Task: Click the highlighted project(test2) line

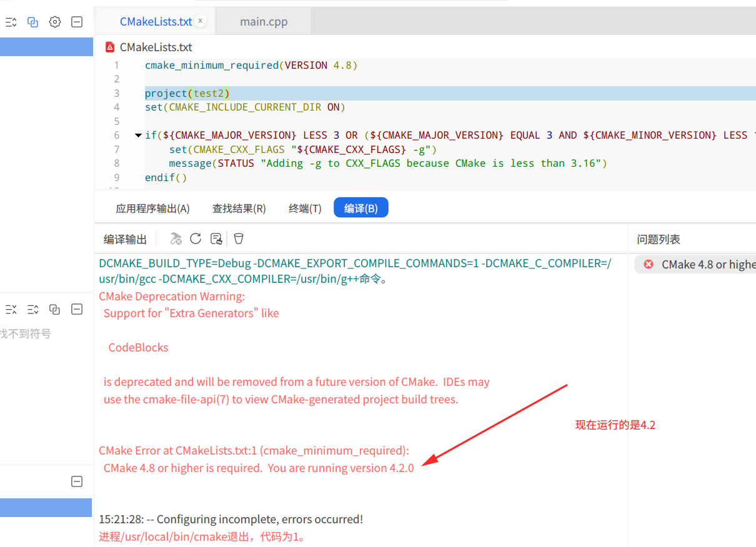Action: point(450,94)
